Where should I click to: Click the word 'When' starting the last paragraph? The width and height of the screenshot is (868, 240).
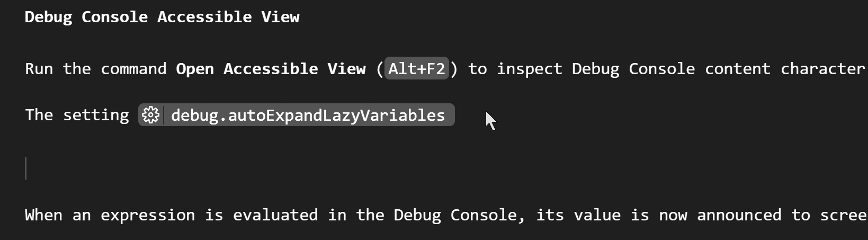[43, 215]
